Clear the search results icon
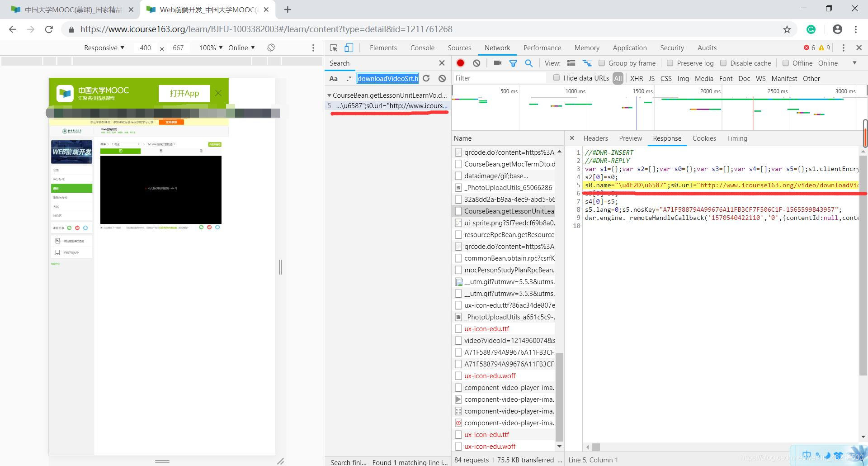868x466 pixels. pyautogui.click(x=442, y=78)
